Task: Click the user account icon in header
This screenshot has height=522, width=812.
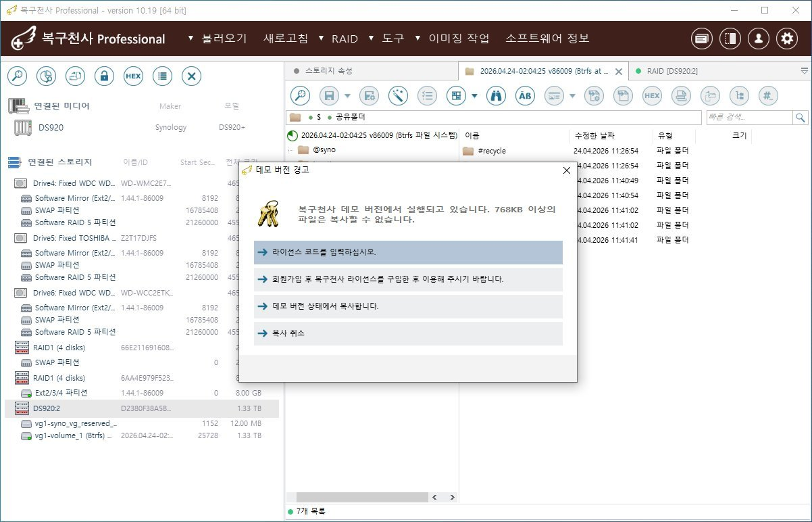Action: click(x=758, y=39)
